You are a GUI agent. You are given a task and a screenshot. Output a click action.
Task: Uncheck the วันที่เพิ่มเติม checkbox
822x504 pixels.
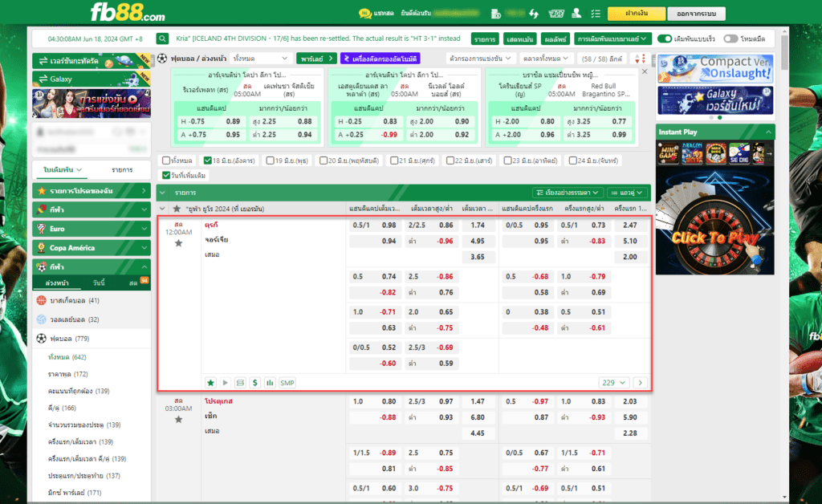point(166,175)
